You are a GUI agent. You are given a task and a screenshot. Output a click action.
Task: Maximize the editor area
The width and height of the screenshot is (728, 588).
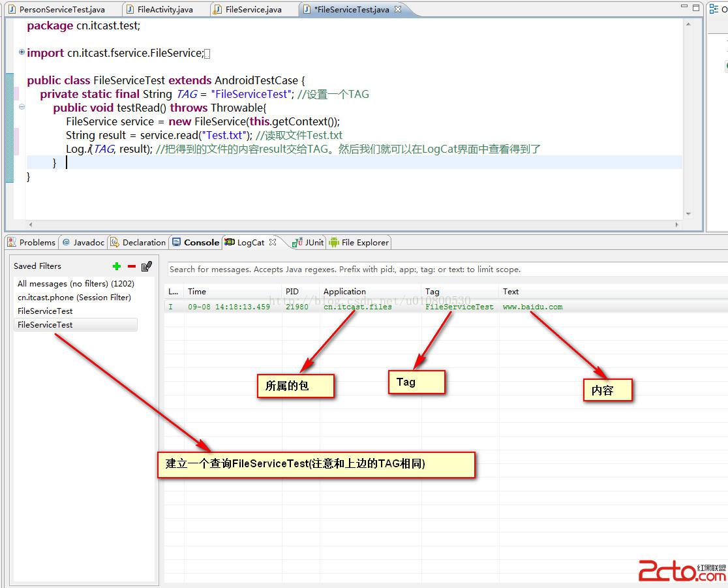point(696,8)
